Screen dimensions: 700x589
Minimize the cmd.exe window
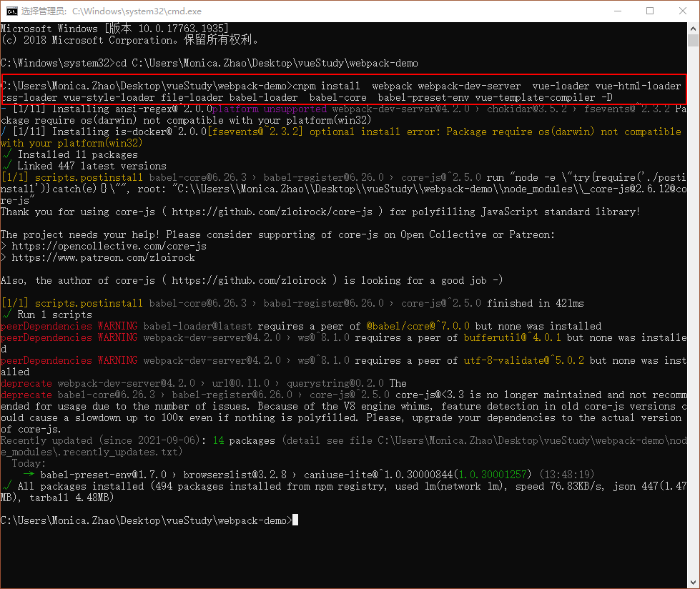tap(618, 11)
